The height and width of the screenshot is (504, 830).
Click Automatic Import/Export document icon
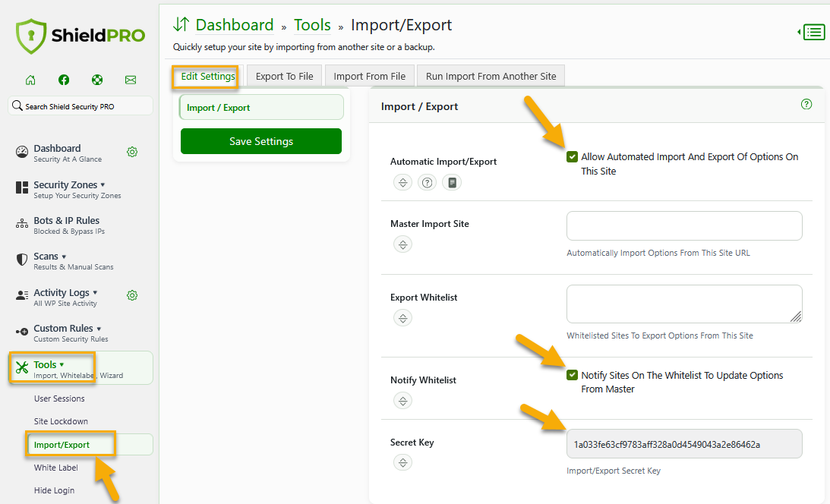452,182
